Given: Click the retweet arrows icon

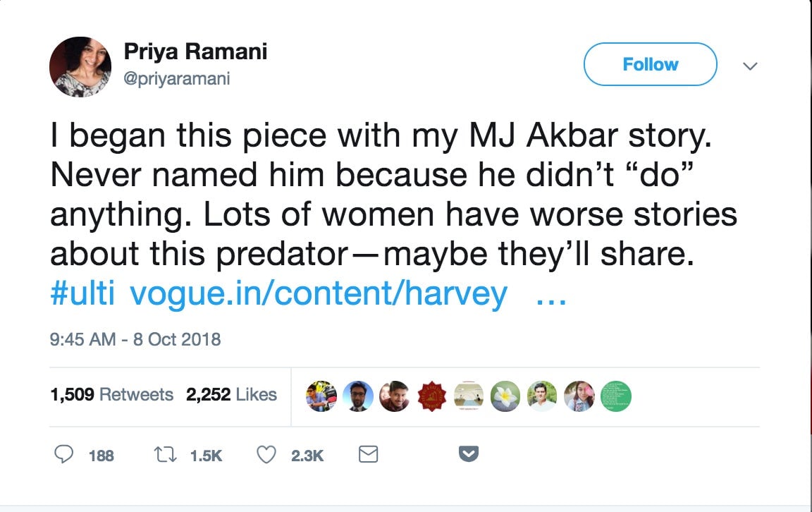Looking at the screenshot, I should (x=165, y=455).
